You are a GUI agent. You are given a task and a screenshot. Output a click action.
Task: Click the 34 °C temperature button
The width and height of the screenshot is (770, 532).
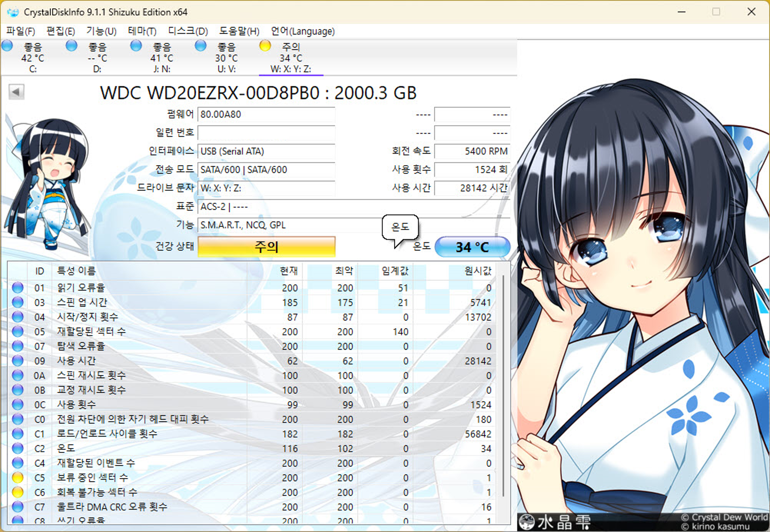pyautogui.click(x=472, y=247)
